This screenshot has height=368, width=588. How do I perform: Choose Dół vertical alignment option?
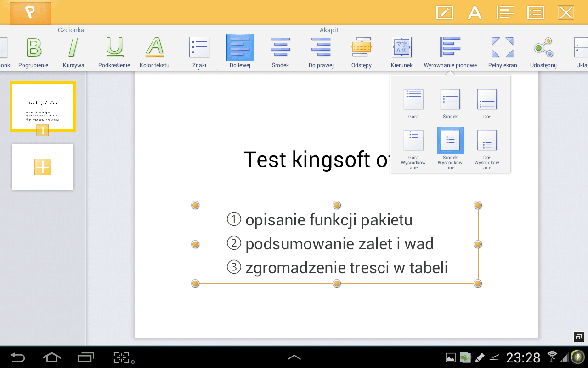[x=487, y=103]
